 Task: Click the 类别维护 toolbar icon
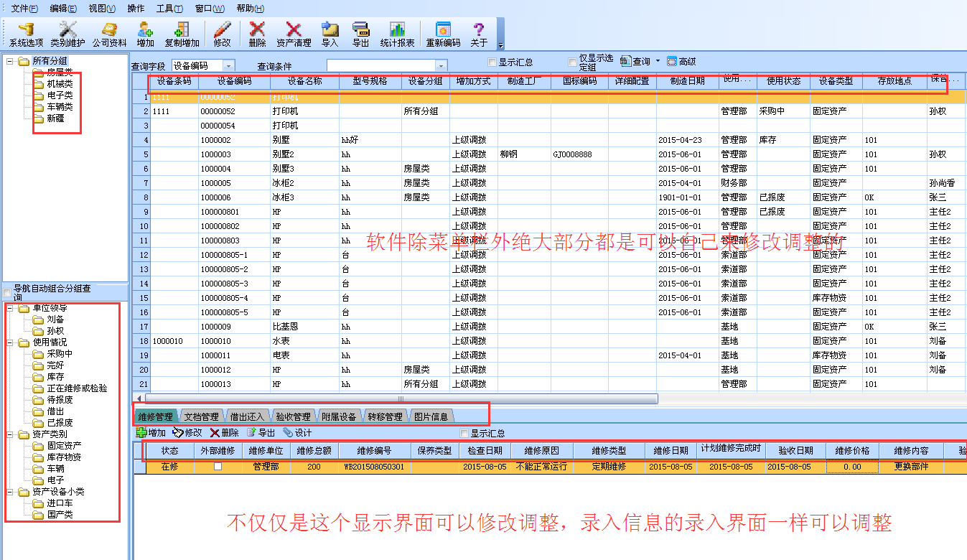(x=67, y=34)
